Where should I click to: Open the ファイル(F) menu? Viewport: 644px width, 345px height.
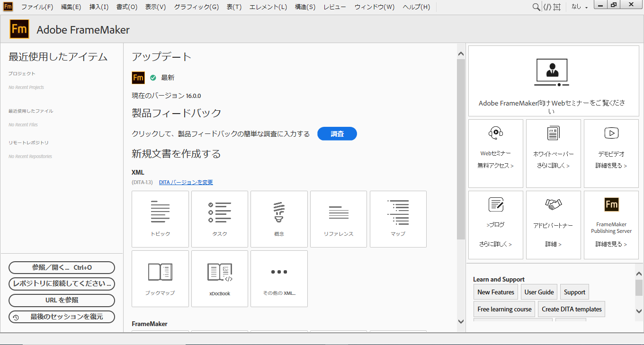coord(37,7)
